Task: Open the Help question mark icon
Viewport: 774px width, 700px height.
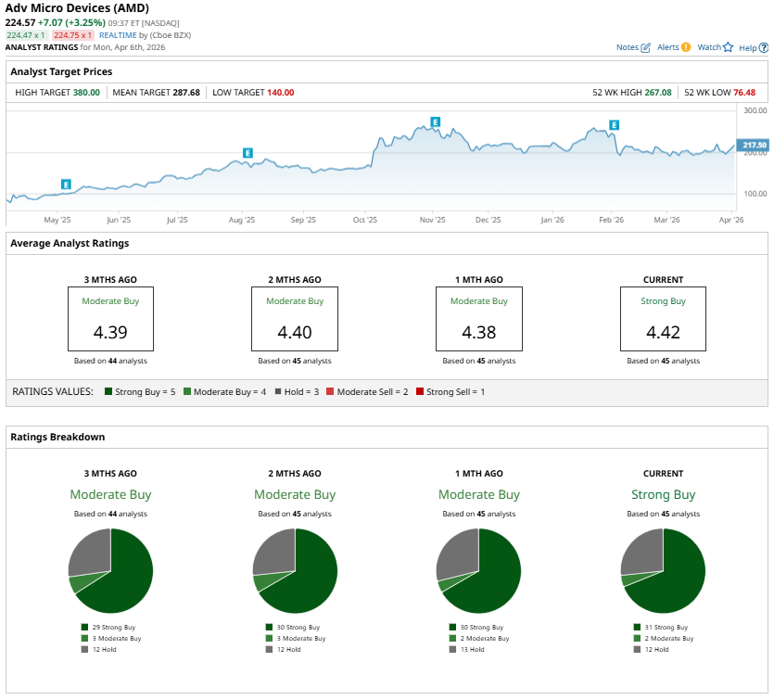Action: pyautogui.click(x=762, y=47)
